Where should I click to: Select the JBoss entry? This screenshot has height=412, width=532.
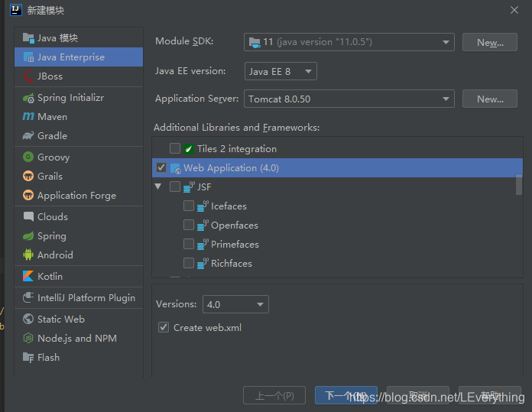point(79,76)
